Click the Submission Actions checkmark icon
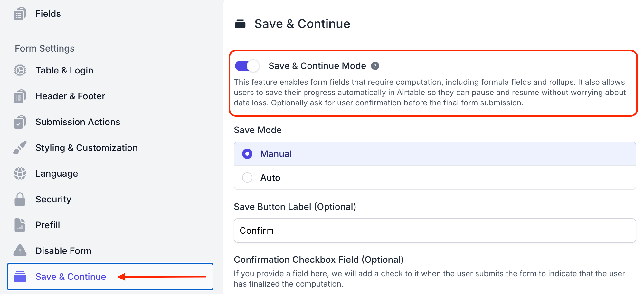 click(20, 122)
